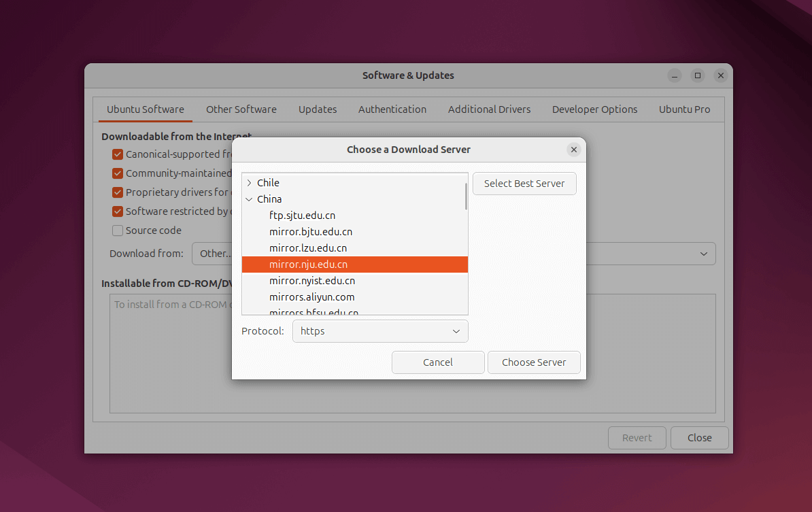Close the Software & Updates window
Viewport: 812px width, 512px height.
coord(699,438)
